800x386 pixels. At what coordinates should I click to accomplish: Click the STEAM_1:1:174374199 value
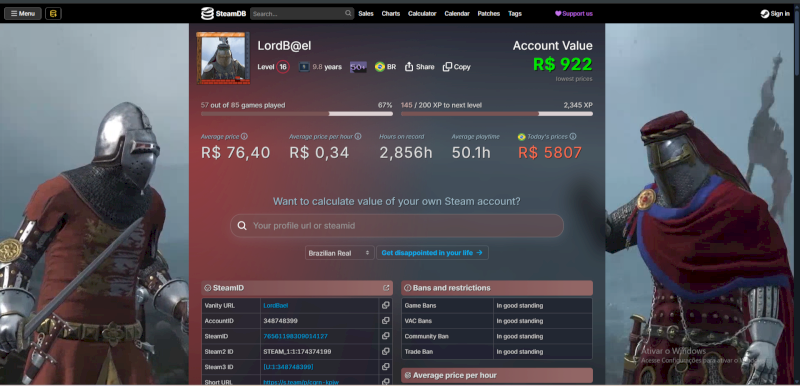297,351
